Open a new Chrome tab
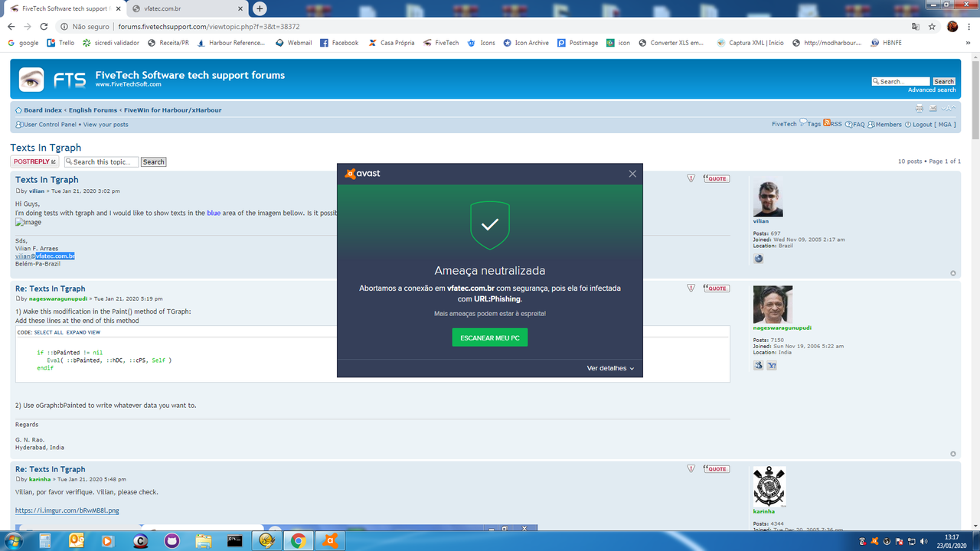The height and width of the screenshot is (551, 980). point(260,8)
